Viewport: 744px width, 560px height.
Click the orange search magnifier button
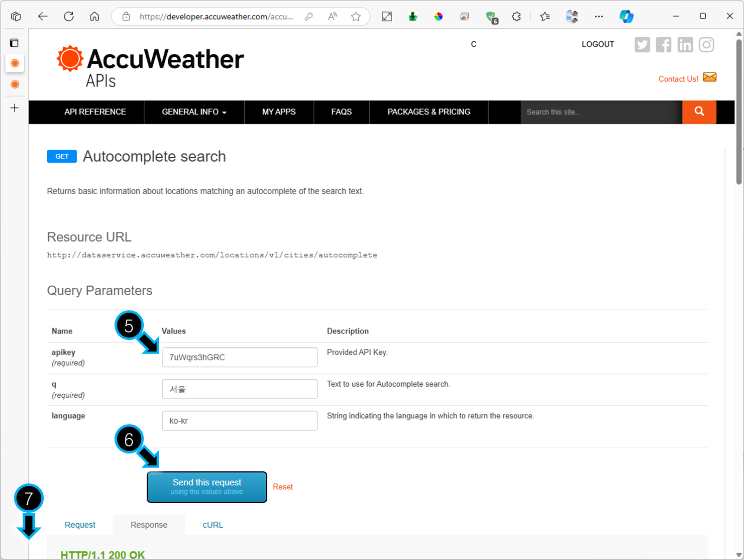click(x=699, y=112)
